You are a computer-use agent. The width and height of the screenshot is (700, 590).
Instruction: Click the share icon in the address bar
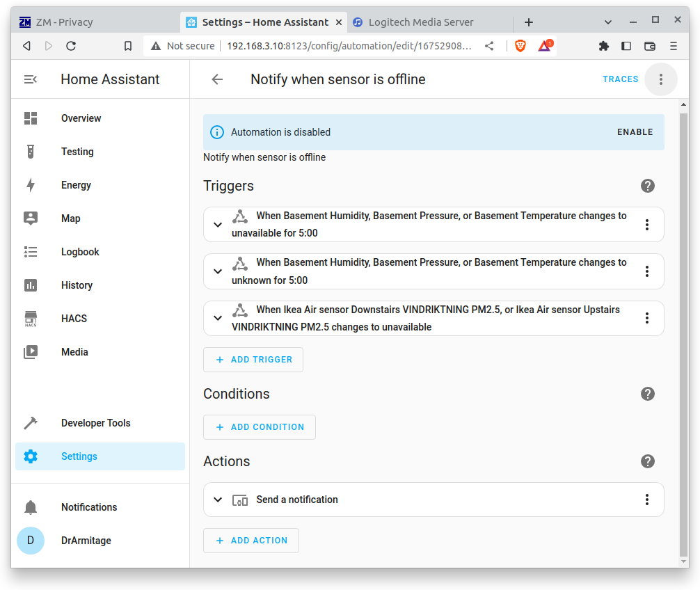(x=489, y=46)
